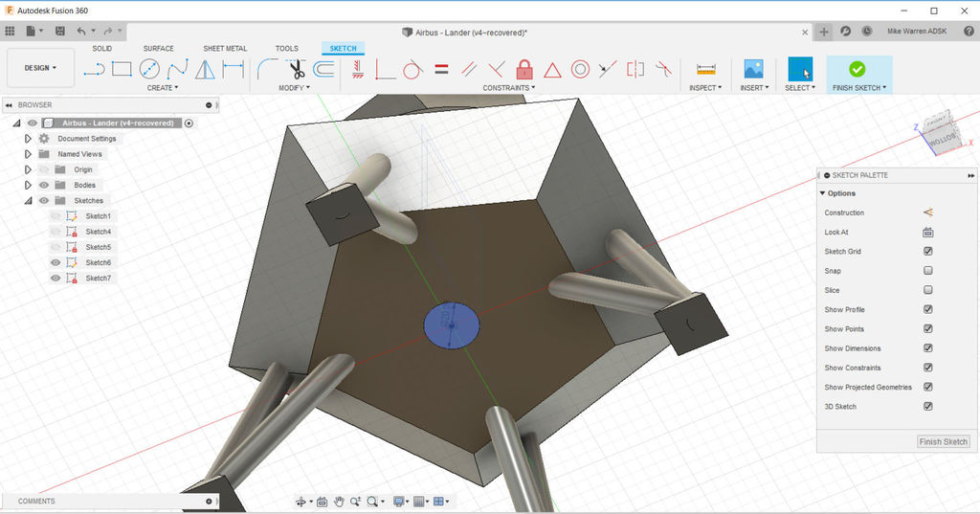Choose the Concentric constraint icon

coord(580,69)
